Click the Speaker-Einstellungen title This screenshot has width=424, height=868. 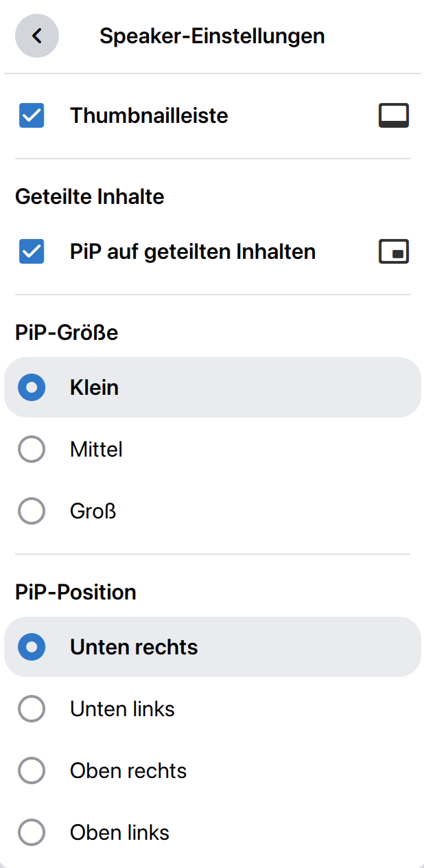212,36
